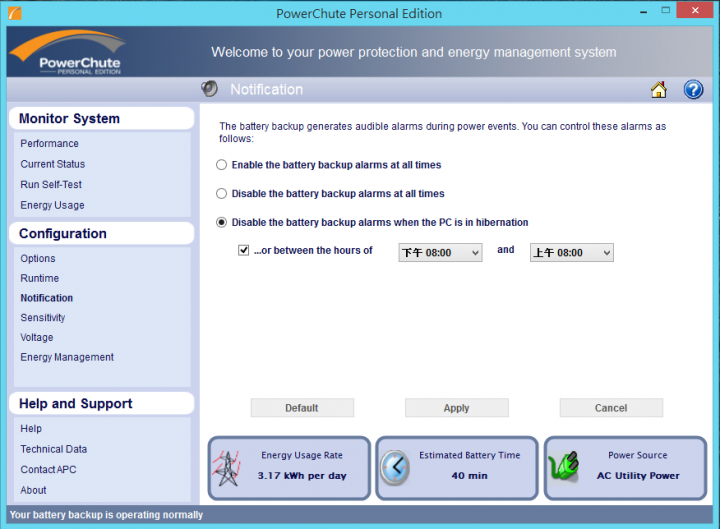Click the Default button
The image size is (720, 529).
(x=302, y=408)
